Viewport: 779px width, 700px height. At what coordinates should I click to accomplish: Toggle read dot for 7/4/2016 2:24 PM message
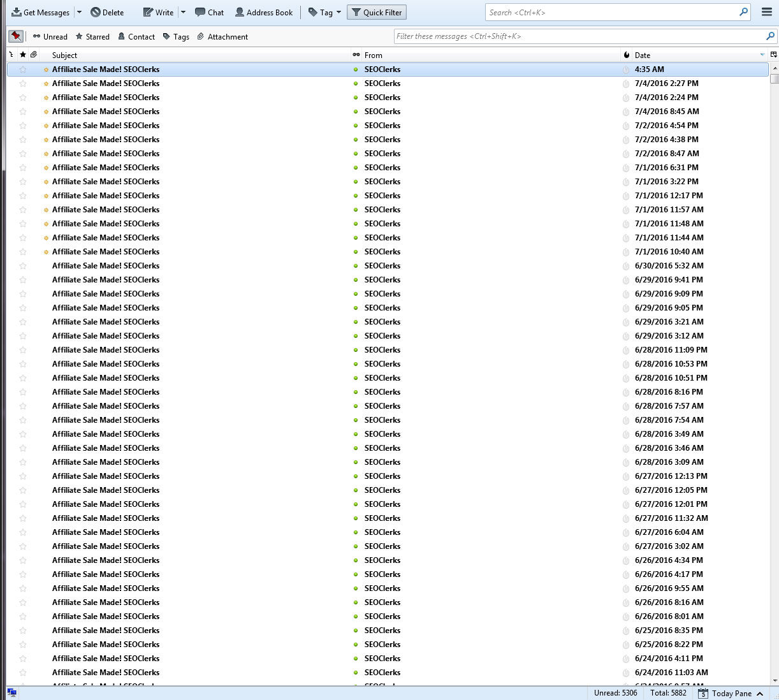[x=356, y=98]
